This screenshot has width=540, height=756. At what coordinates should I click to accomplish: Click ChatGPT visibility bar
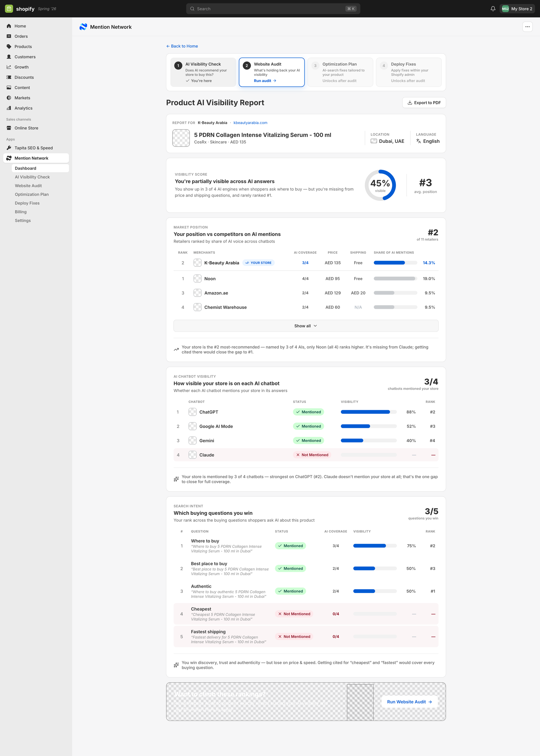[x=369, y=412]
